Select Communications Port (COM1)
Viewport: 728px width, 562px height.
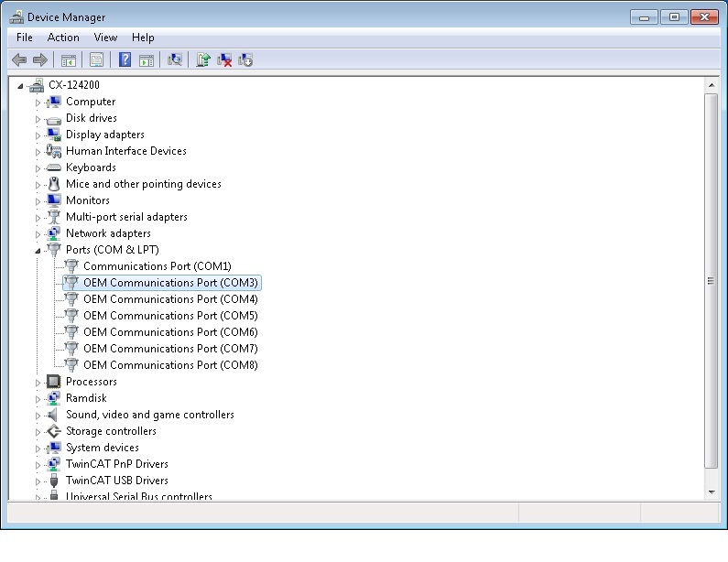157,266
